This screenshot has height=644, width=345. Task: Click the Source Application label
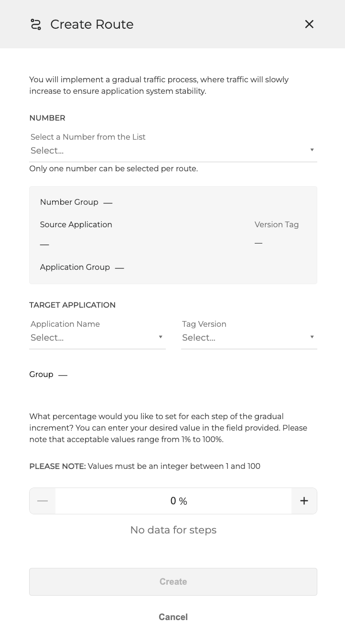click(x=76, y=224)
